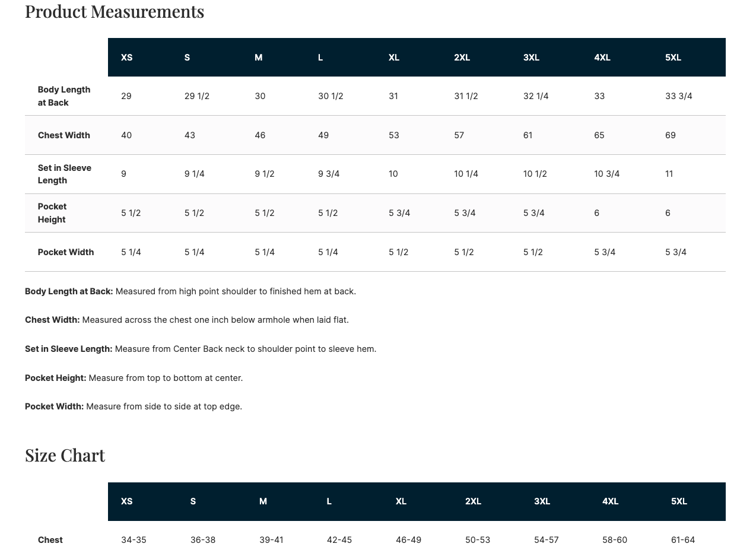Click the 33 3/4 body length cell

point(678,96)
